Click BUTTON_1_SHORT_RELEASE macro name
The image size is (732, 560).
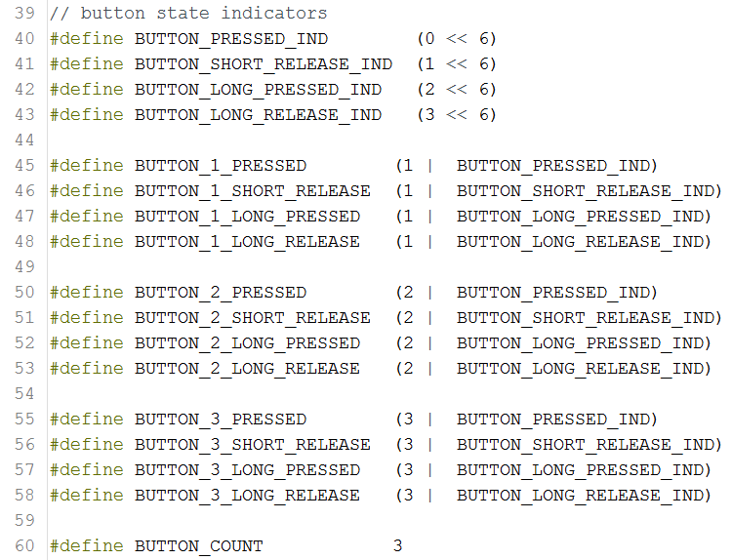(x=253, y=191)
